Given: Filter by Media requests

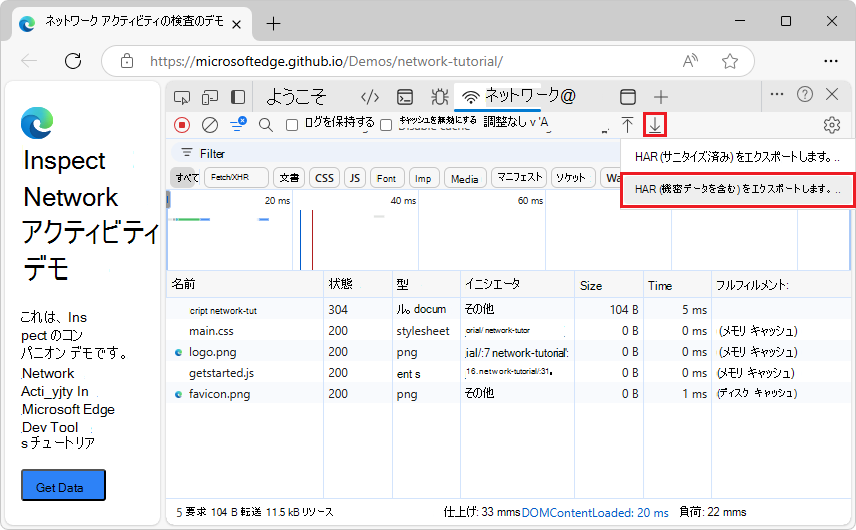Looking at the screenshot, I should tap(465, 178).
